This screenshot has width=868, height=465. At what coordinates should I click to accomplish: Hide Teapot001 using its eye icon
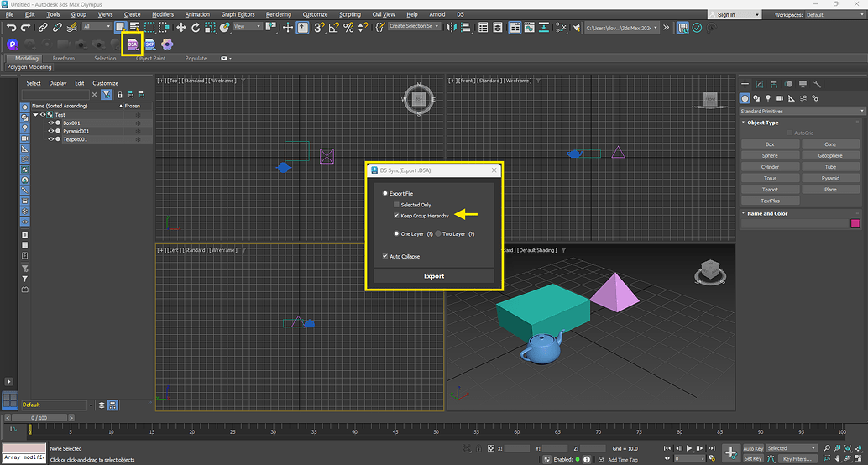point(50,139)
